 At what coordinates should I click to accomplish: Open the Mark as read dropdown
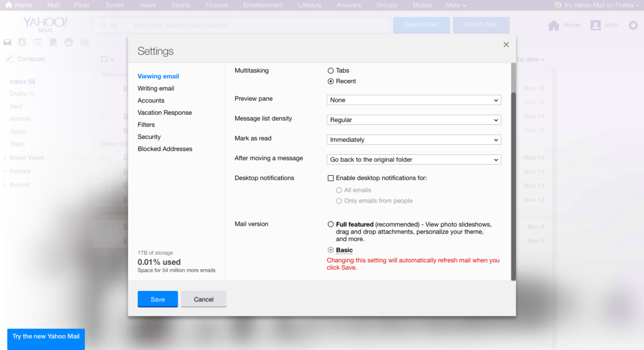point(414,140)
